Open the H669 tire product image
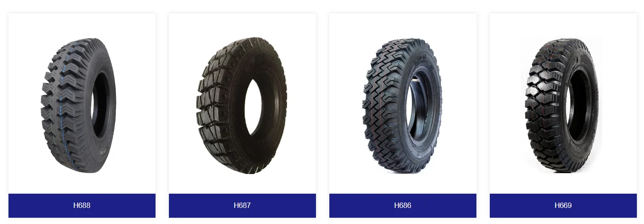644x224 pixels. coord(563,106)
